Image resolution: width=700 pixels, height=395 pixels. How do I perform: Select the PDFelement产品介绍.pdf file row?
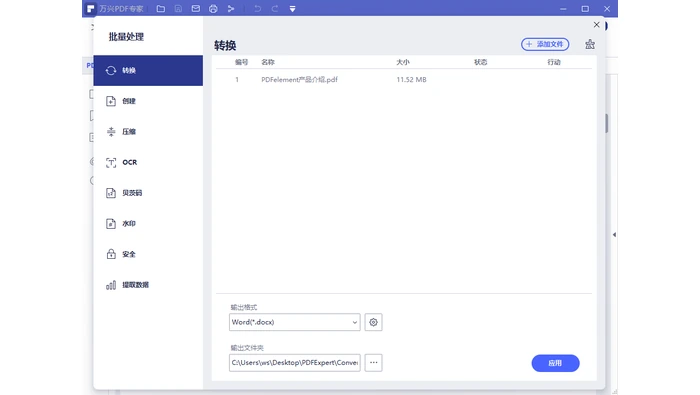point(404,79)
